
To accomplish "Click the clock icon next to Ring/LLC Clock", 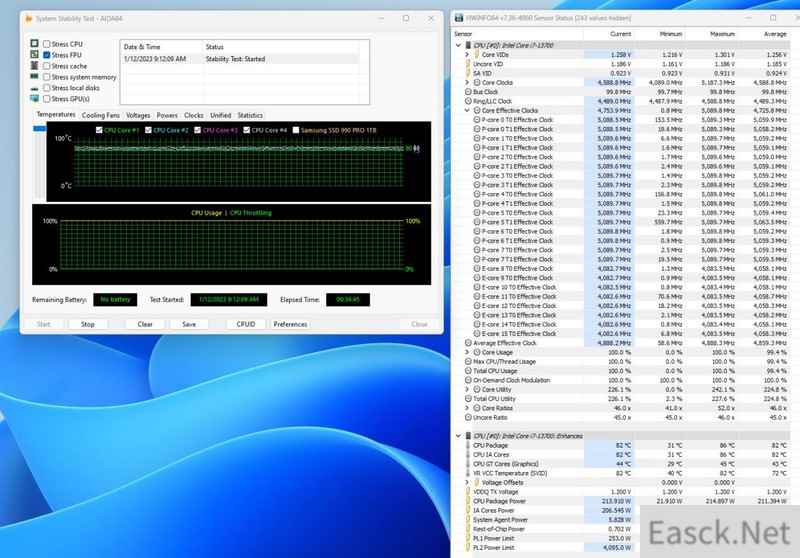I will point(468,101).
